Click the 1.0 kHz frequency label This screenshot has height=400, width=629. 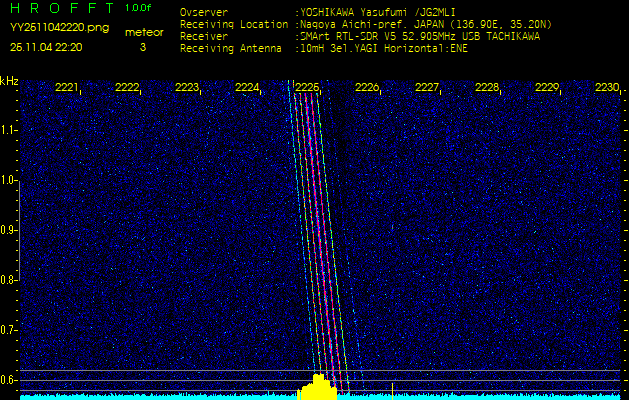pos(9,180)
